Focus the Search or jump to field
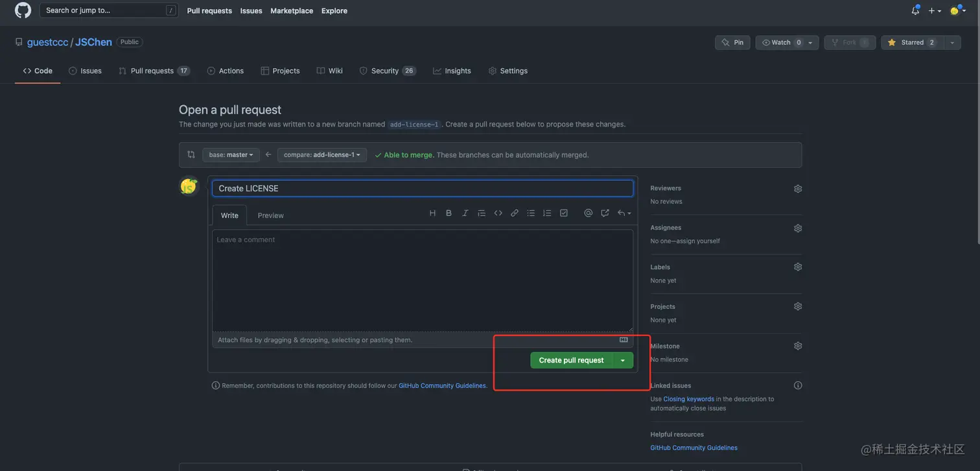 pyautogui.click(x=109, y=10)
